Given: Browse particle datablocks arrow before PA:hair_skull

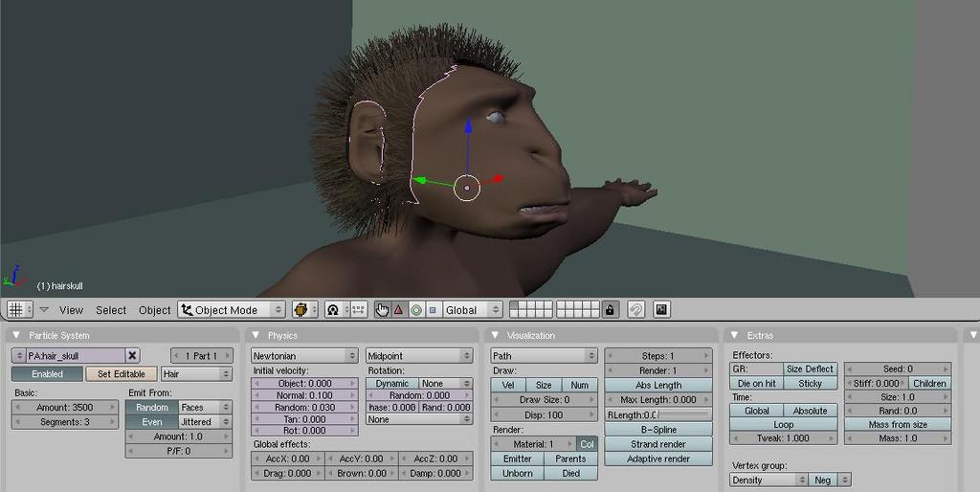Looking at the screenshot, I should (19, 356).
